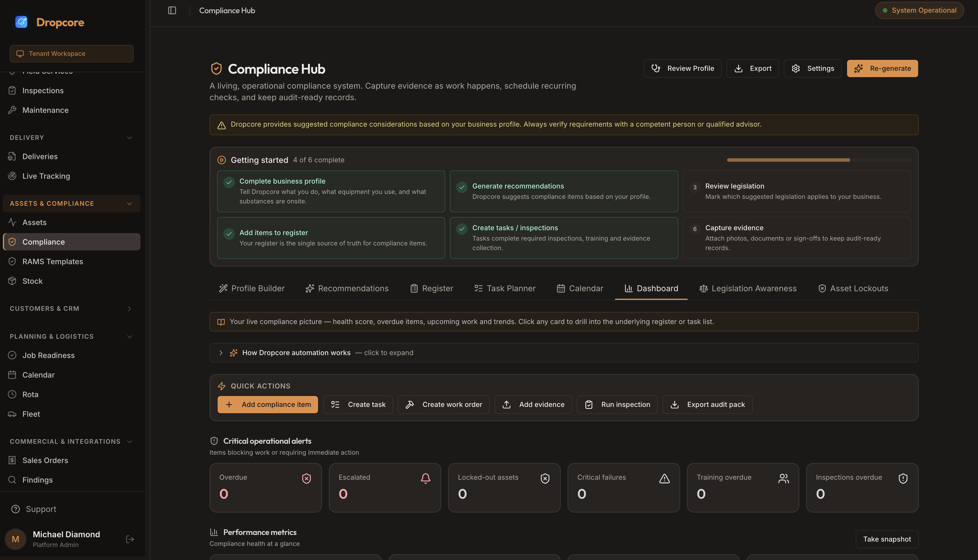
Task: Sign out using the logout icon
Action: (130, 539)
